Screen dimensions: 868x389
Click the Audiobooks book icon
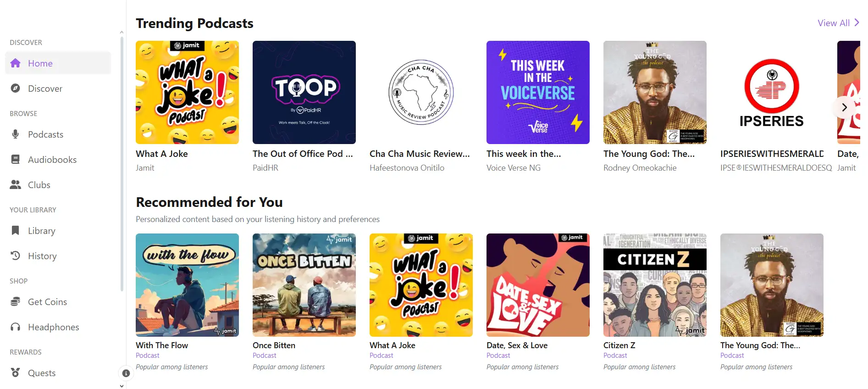16,160
